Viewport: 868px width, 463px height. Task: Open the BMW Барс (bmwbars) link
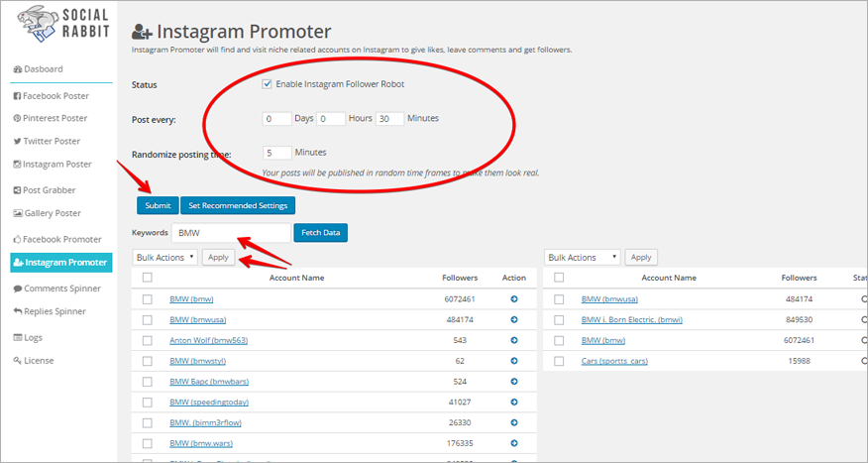click(209, 382)
